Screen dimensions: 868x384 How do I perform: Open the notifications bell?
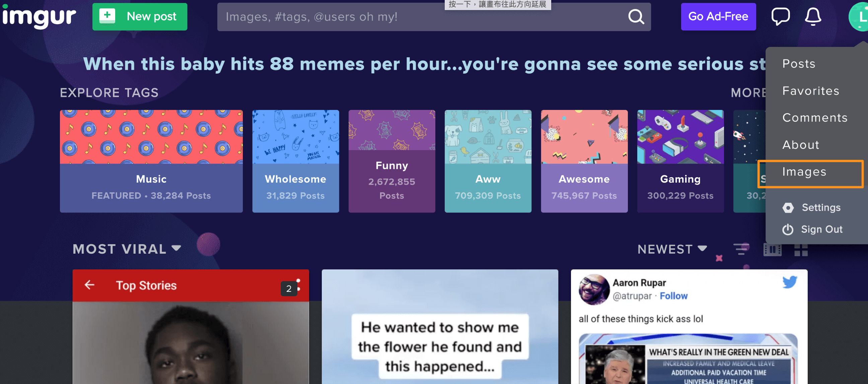click(x=813, y=16)
